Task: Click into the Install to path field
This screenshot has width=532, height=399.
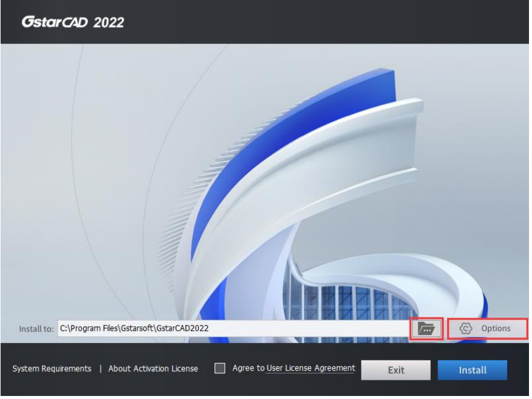Action: 234,330
